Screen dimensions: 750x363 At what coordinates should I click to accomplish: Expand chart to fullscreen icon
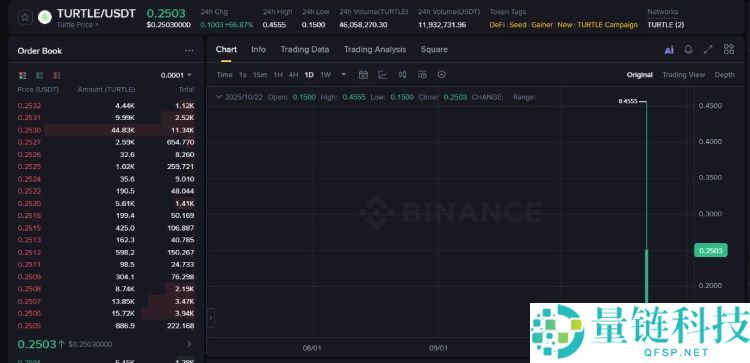pyautogui.click(x=708, y=49)
